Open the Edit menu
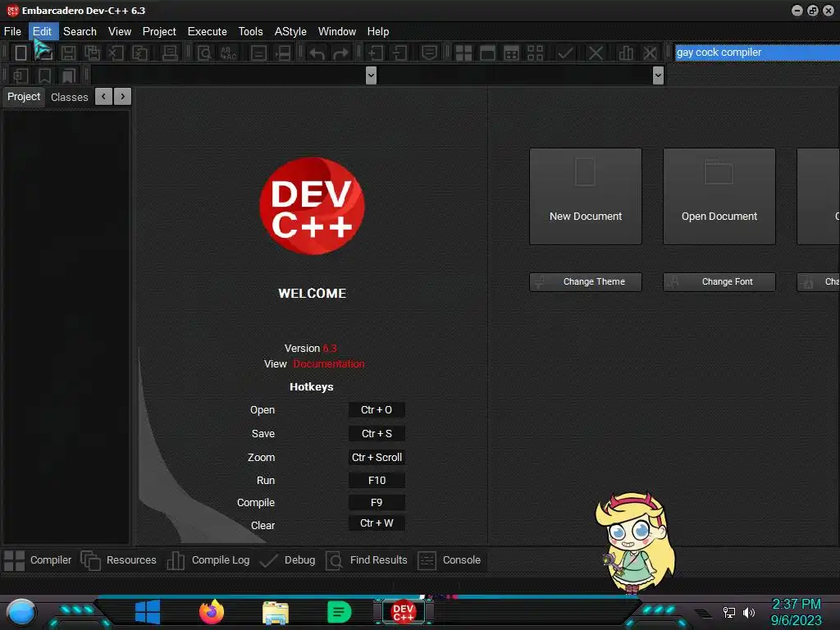840x630 pixels. (x=43, y=32)
